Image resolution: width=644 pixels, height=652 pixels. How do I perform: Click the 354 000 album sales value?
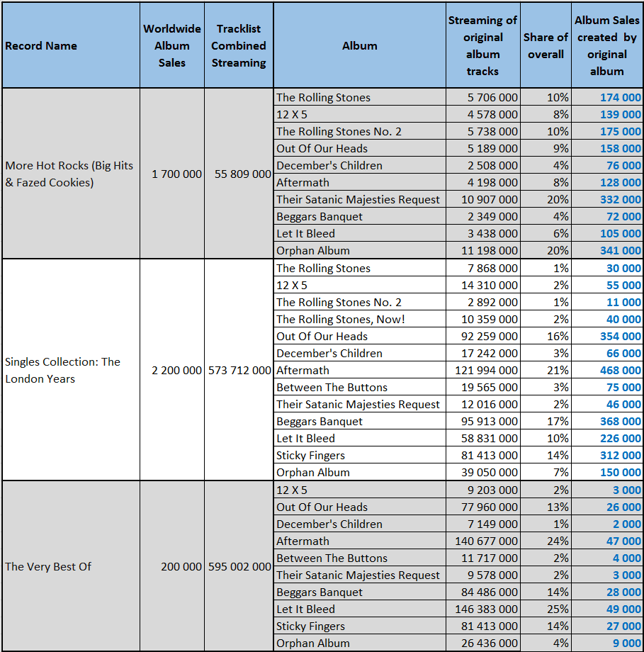tap(621, 337)
